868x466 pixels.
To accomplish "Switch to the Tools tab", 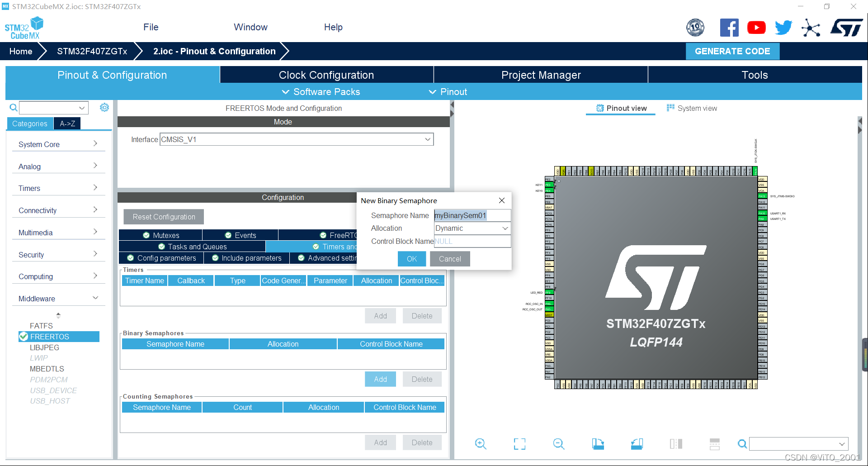I will (755, 75).
